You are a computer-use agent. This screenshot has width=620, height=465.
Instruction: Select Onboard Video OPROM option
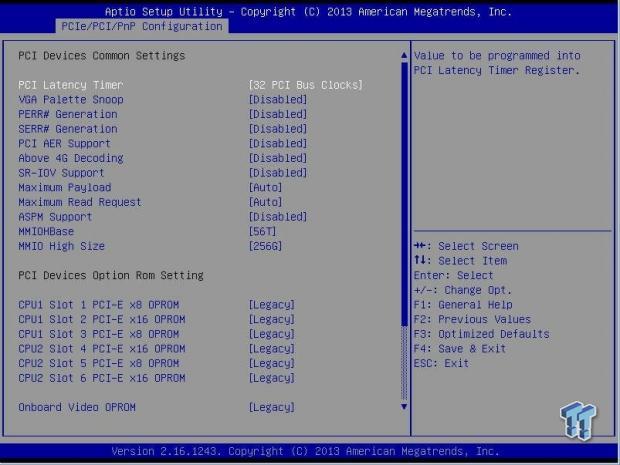tap(77, 407)
